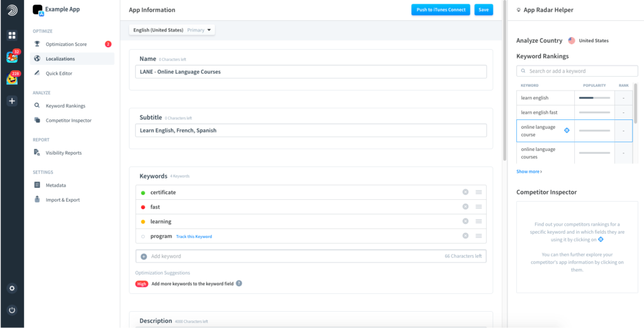Click the certificate keyword text
The image size is (644, 328).
[x=163, y=192]
